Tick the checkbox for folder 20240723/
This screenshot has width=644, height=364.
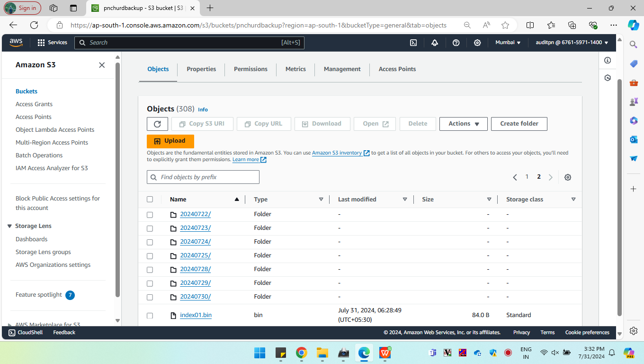[x=150, y=228]
